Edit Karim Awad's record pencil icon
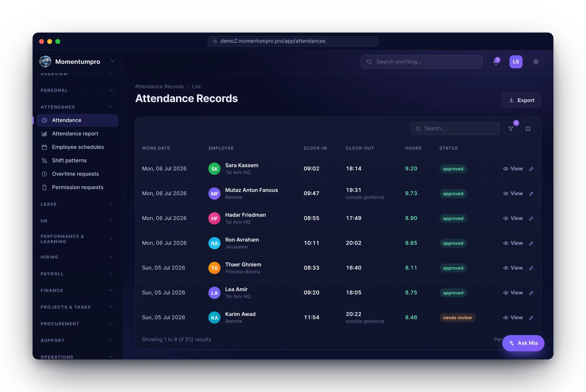The width and height of the screenshot is (586, 392). [531, 318]
